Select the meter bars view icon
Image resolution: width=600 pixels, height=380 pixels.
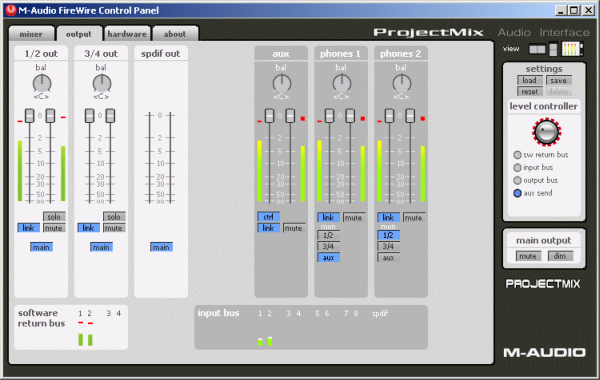572,49
